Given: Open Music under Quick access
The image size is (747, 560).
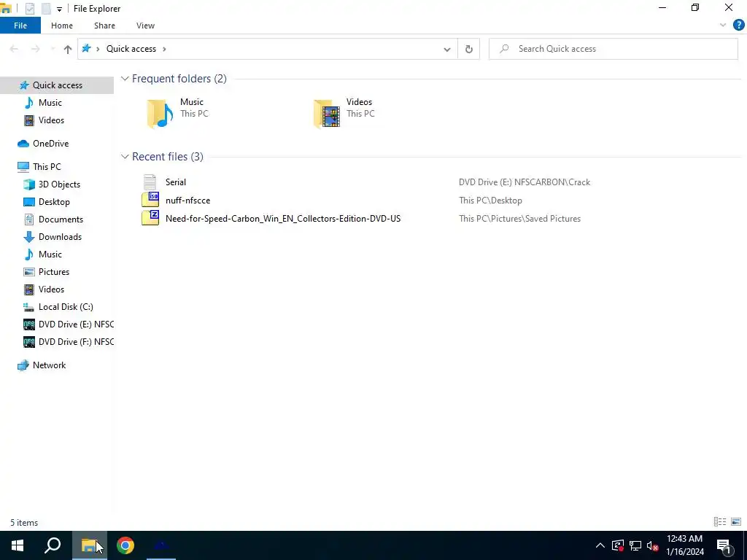Looking at the screenshot, I should tap(50, 103).
